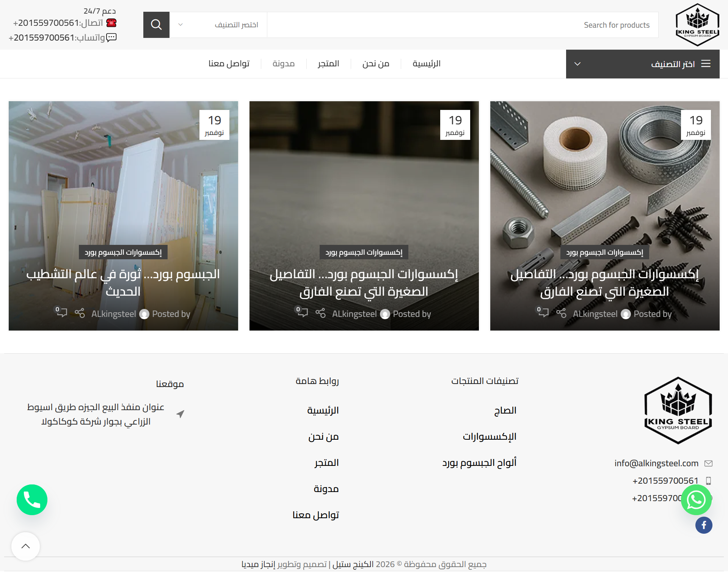Open the تواصل معنا nav menu item
Viewport: 728px width, 572px height.
click(x=229, y=64)
